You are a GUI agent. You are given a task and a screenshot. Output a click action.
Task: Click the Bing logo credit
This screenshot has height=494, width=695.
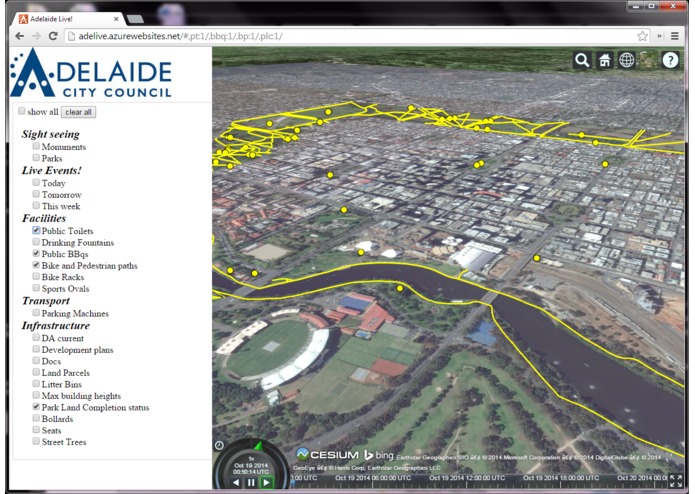(x=379, y=455)
